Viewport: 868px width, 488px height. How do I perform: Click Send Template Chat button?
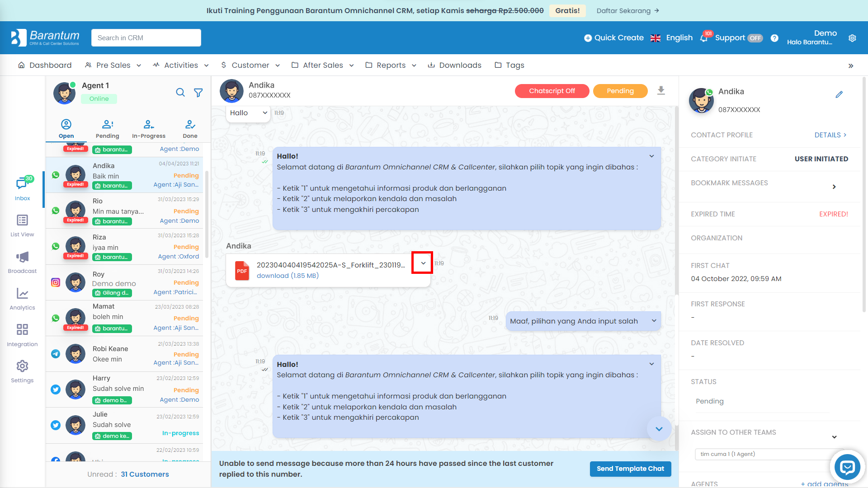[630, 469]
